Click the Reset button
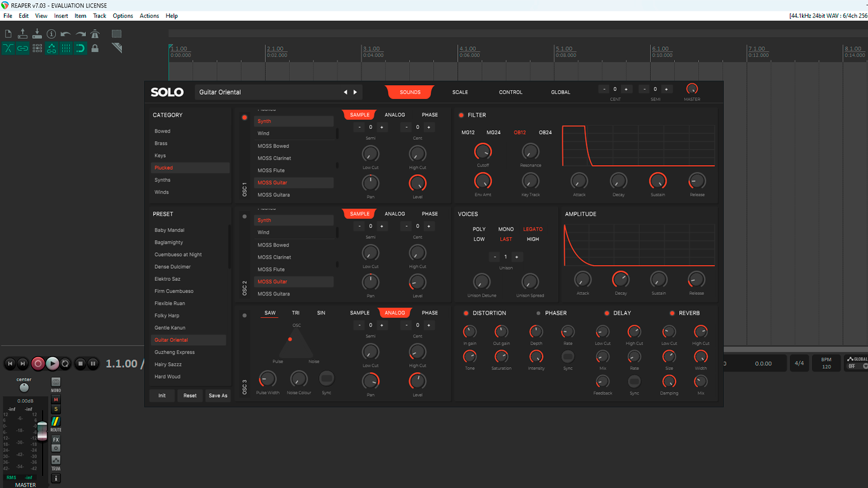 pyautogui.click(x=190, y=395)
